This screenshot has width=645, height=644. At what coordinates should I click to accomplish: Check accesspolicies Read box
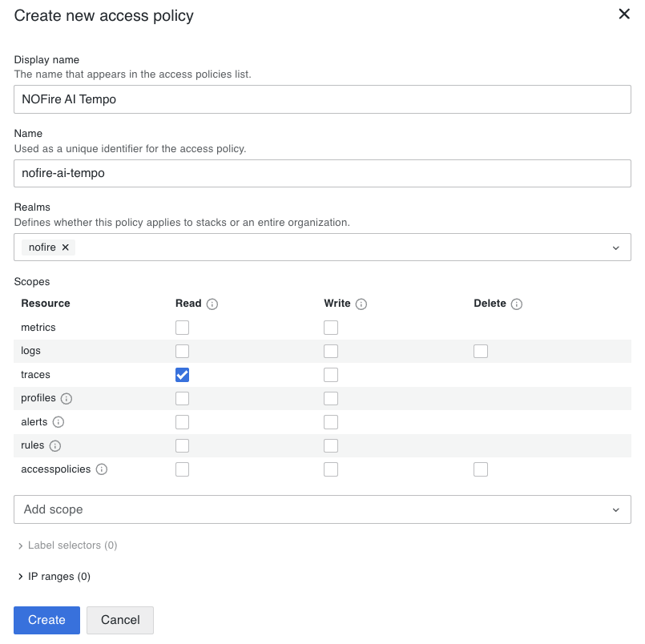(x=182, y=469)
